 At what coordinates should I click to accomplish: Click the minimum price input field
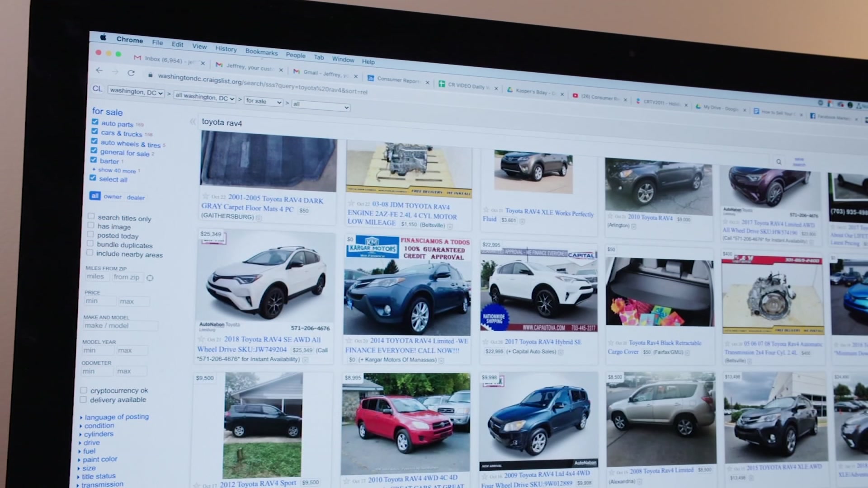(99, 301)
